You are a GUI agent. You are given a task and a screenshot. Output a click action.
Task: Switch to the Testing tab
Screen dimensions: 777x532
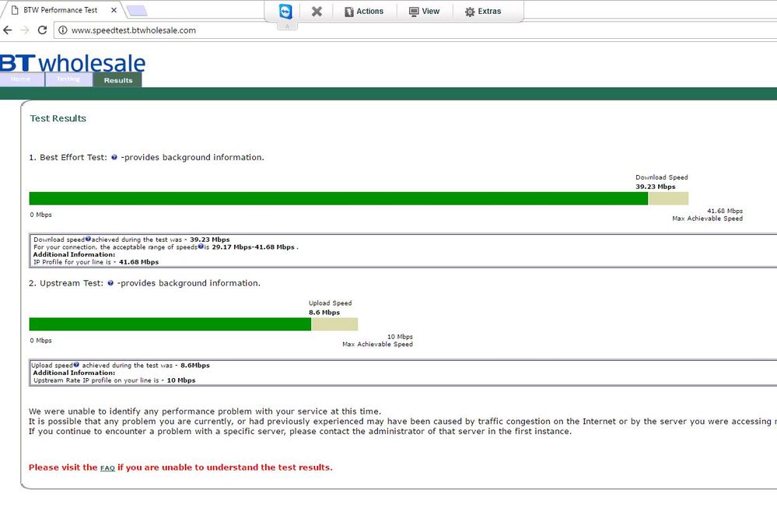pos(68,79)
